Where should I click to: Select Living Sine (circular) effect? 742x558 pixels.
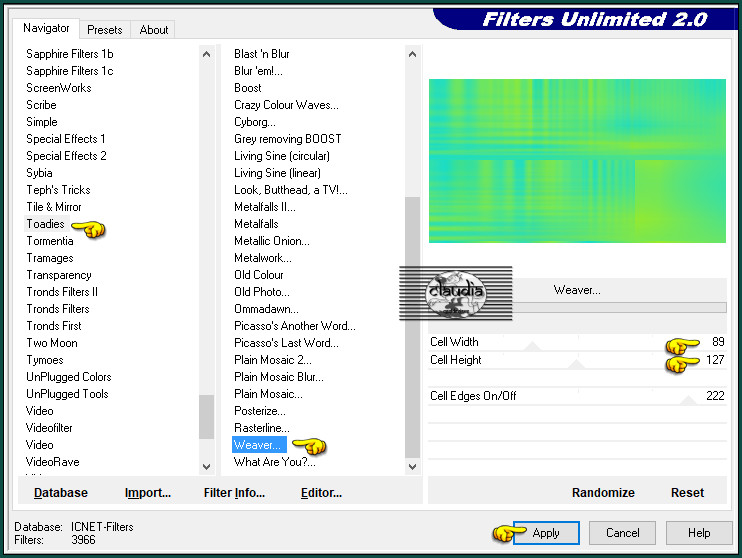[x=282, y=156]
